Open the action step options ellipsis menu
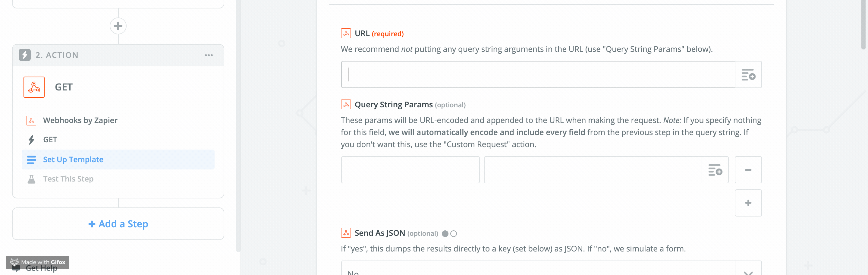 [x=208, y=55]
